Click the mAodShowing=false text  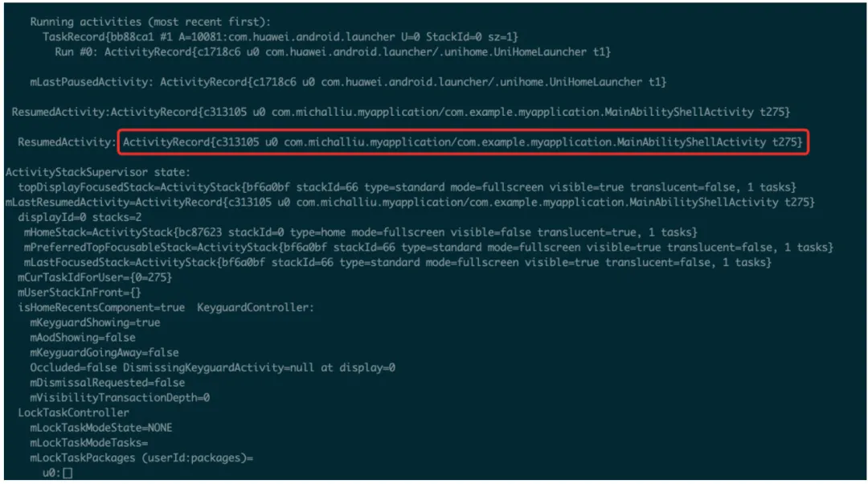[x=83, y=337]
